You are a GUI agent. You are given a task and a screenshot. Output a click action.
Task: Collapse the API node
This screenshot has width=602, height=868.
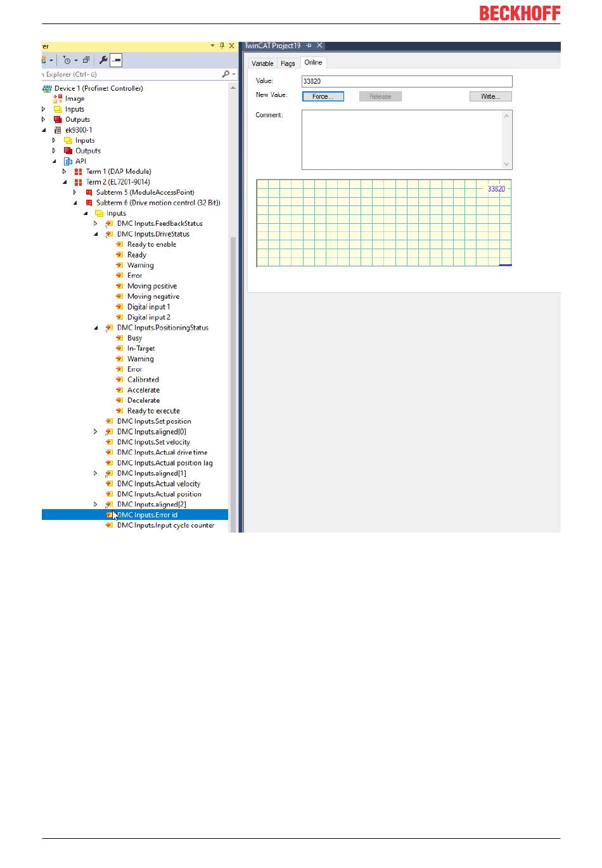[x=54, y=161]
